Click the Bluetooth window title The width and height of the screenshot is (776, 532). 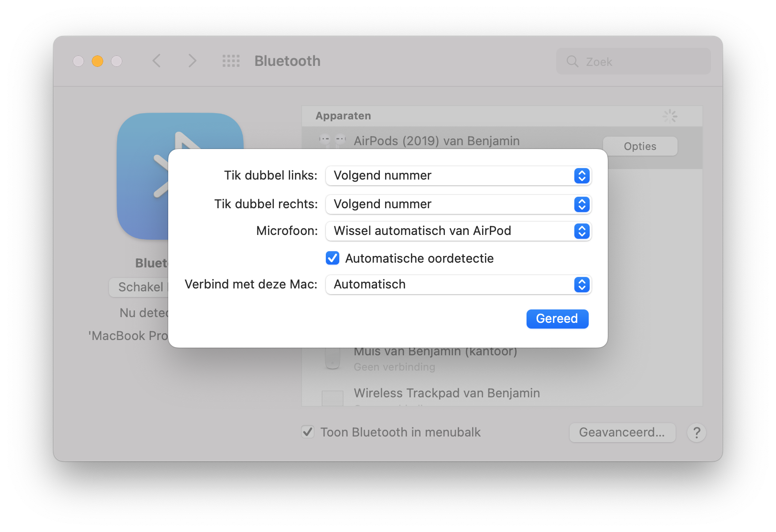tap(287, 61)
